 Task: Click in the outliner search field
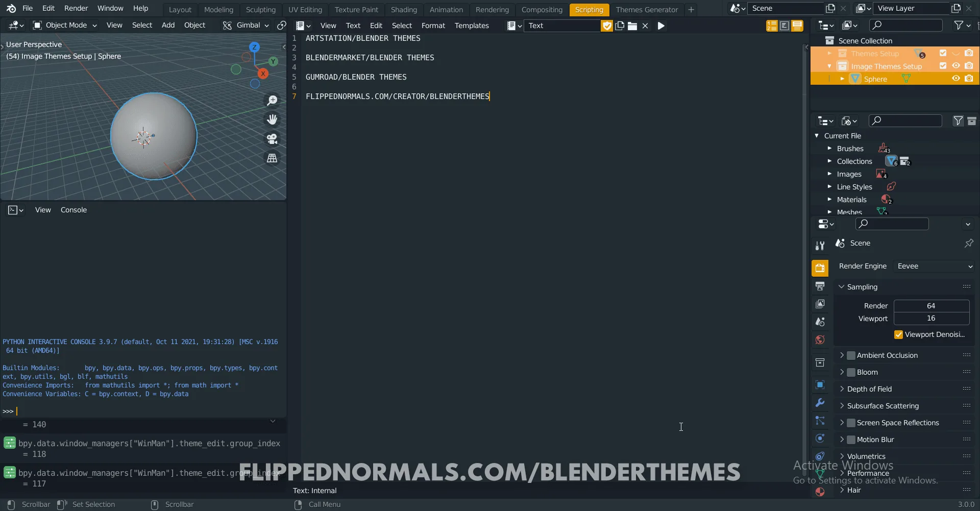tap(906, 25)
